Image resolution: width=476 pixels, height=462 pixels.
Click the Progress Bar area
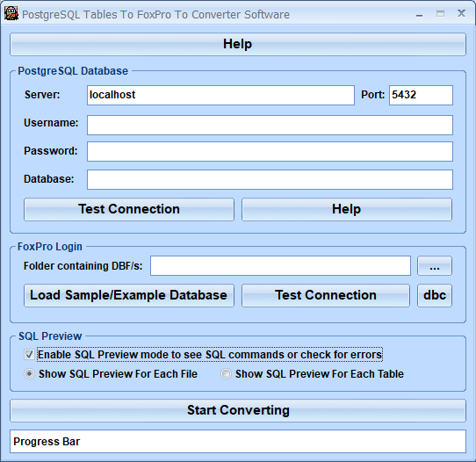click(x=238, y=442)
